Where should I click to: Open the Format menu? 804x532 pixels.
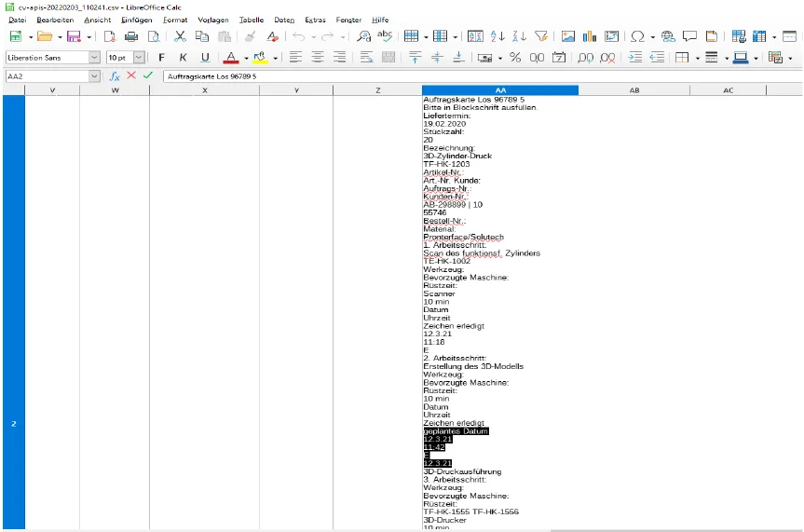coord(175,20)
